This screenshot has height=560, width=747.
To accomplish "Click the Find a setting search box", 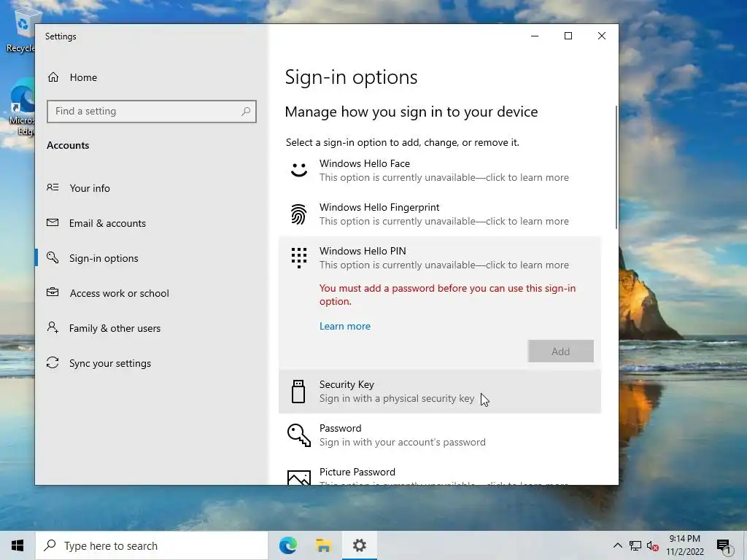I will tap(152, 112).
